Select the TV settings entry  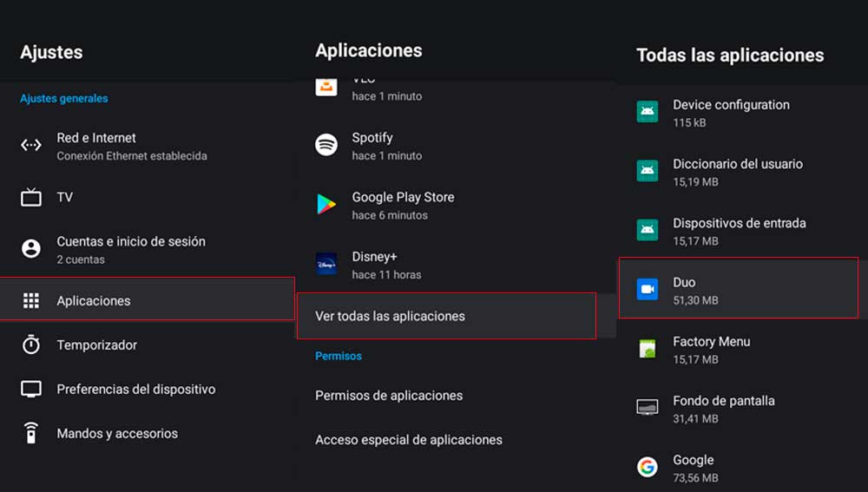(x=148, y=197)
